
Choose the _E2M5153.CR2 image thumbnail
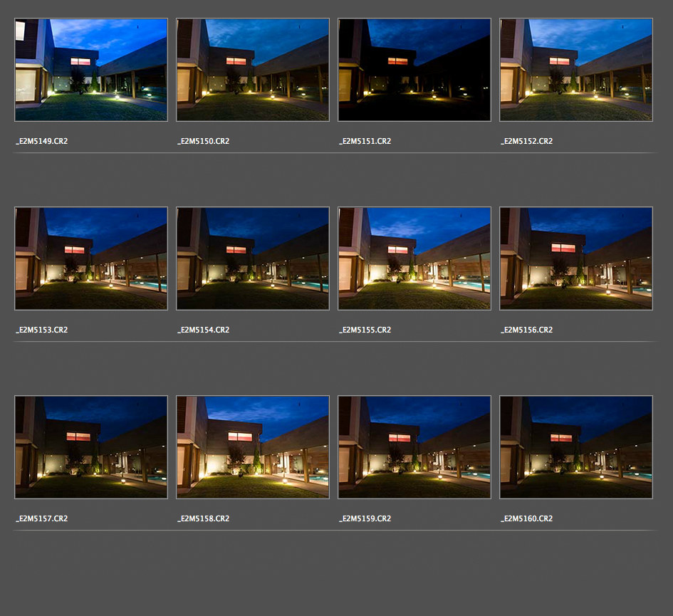(91, 259)
